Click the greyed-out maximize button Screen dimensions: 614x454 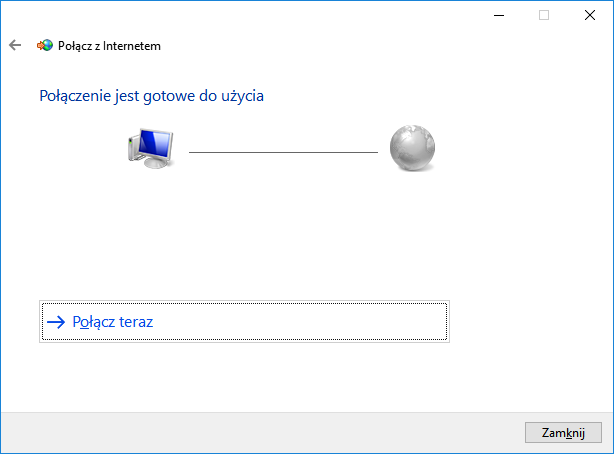(x=544, y=15)
